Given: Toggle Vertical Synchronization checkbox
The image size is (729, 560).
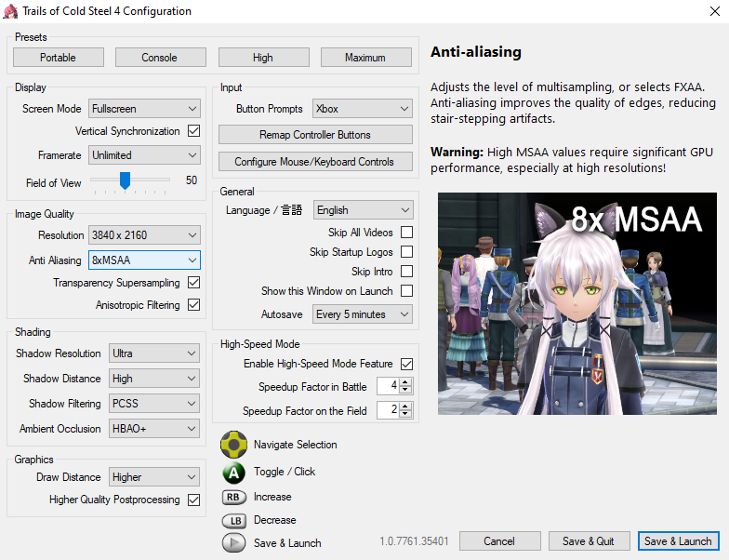Looking at the screenshot, I should [x=193, y=131].
